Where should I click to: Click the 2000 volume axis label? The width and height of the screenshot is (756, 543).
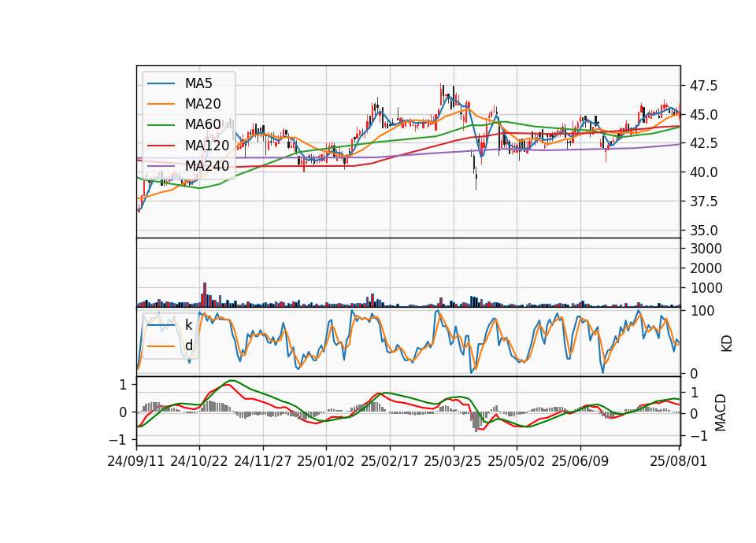pyautogui.click(x=706, y=268)
